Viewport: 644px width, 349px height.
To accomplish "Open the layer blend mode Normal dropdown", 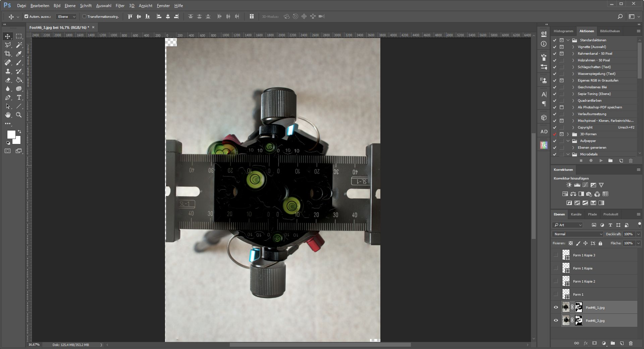I will (x=577, y=234).
